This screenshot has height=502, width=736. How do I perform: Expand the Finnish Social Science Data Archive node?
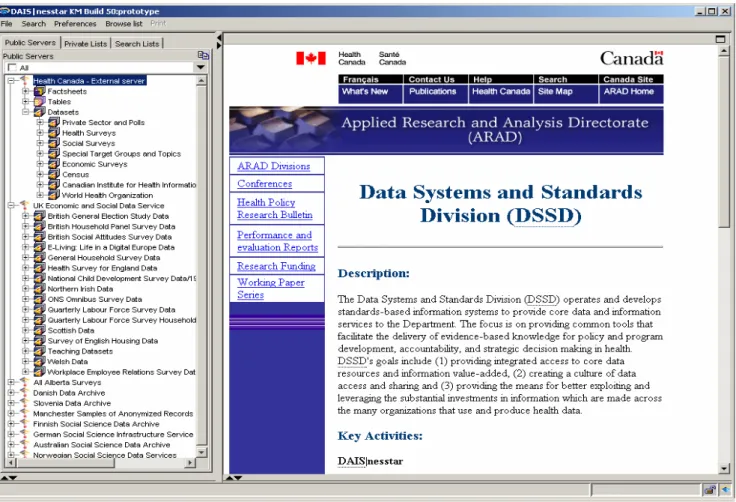pyautogui.click(x=11, y=424)
